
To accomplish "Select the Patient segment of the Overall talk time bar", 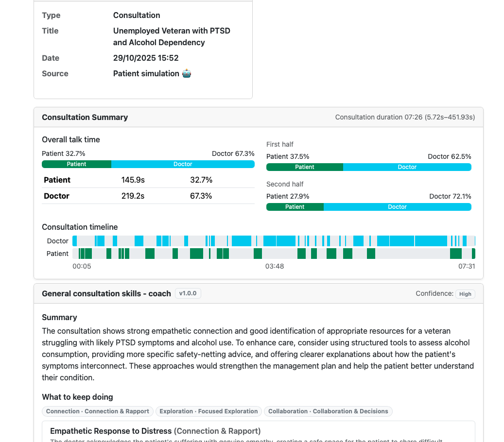I will (76, 164).
